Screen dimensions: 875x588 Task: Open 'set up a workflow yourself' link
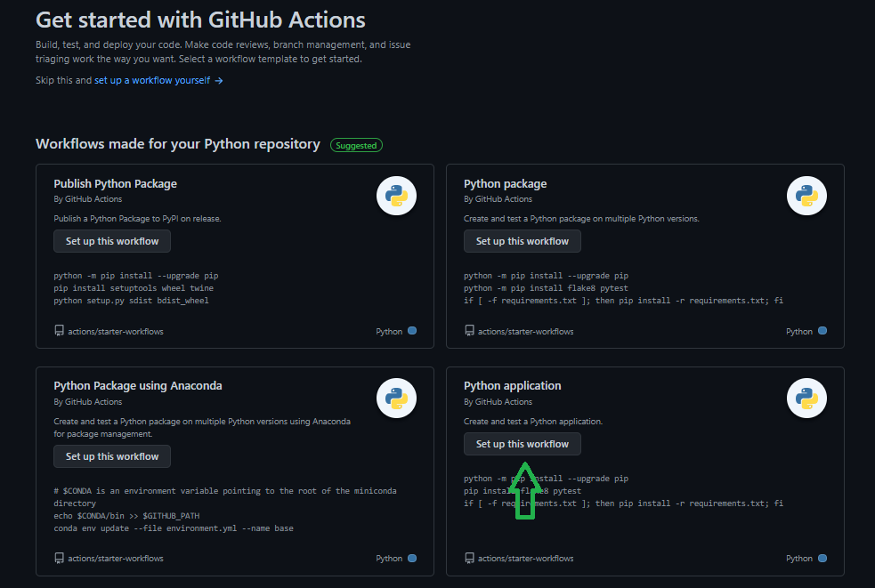click(x=152, y=80)
